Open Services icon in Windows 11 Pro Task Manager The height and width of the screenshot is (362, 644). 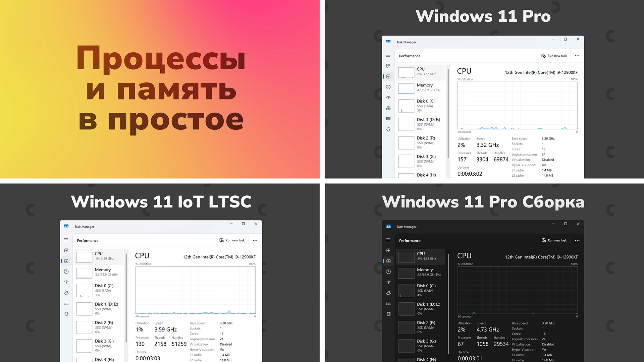click(x=388, y=129)
